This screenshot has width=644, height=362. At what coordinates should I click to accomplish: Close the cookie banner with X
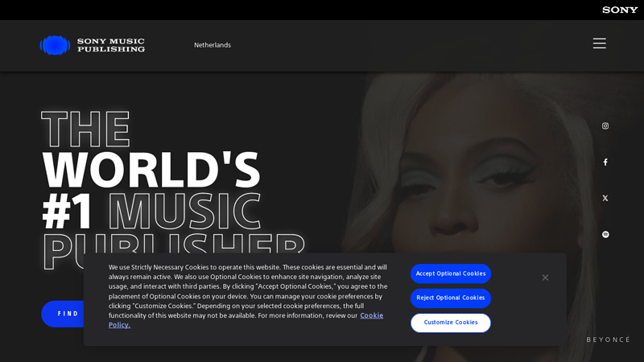point(545,278)
